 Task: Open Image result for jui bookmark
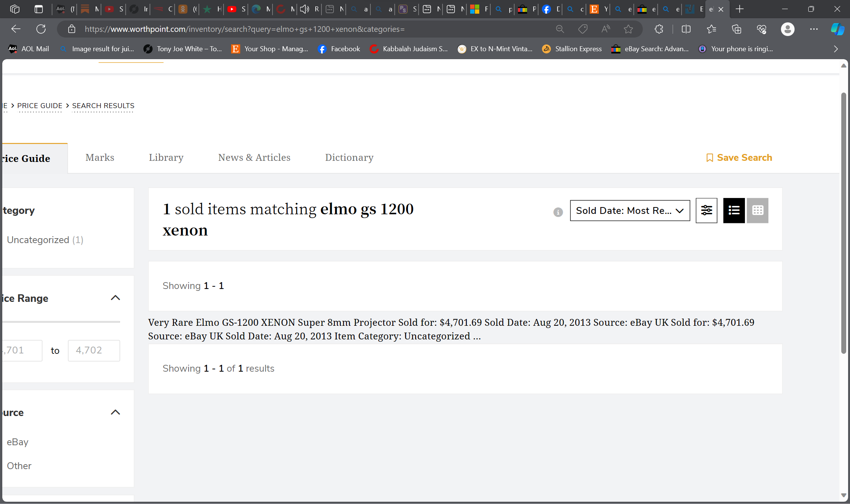[x=96, y=49]
